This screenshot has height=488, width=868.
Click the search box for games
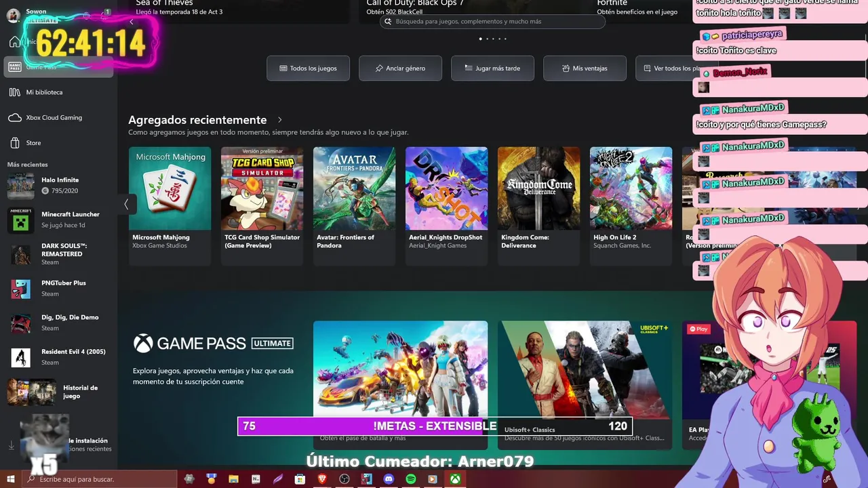click(492, 22)
